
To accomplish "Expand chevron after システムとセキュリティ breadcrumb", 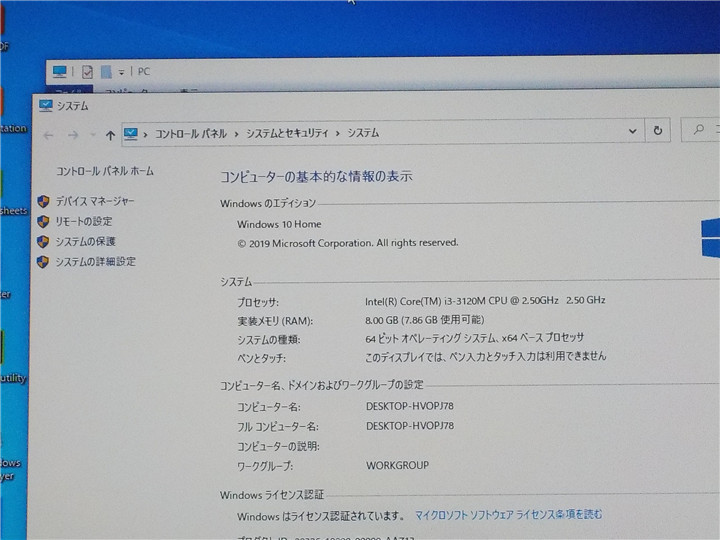I will click(338, 134).
